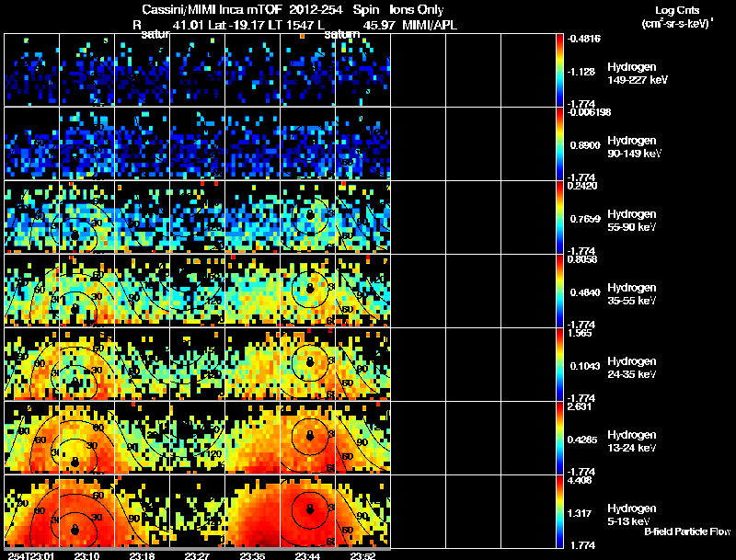
Task: Click the '0.1043' color scale midpoint
Action: coord(585,366)
